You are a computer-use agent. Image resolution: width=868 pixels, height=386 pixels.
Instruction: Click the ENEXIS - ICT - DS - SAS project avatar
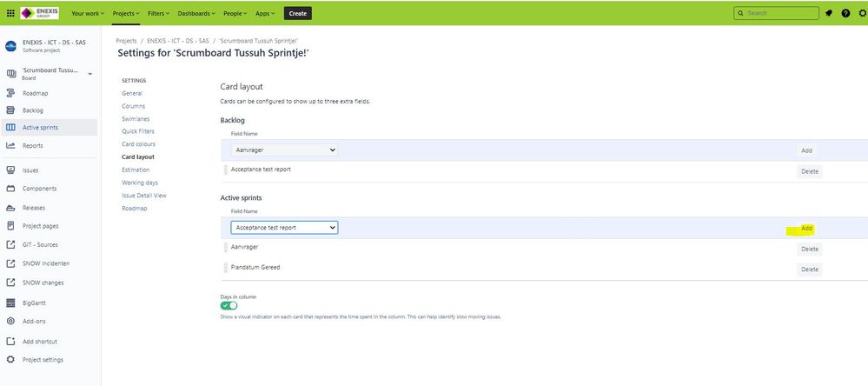(10, 46)
